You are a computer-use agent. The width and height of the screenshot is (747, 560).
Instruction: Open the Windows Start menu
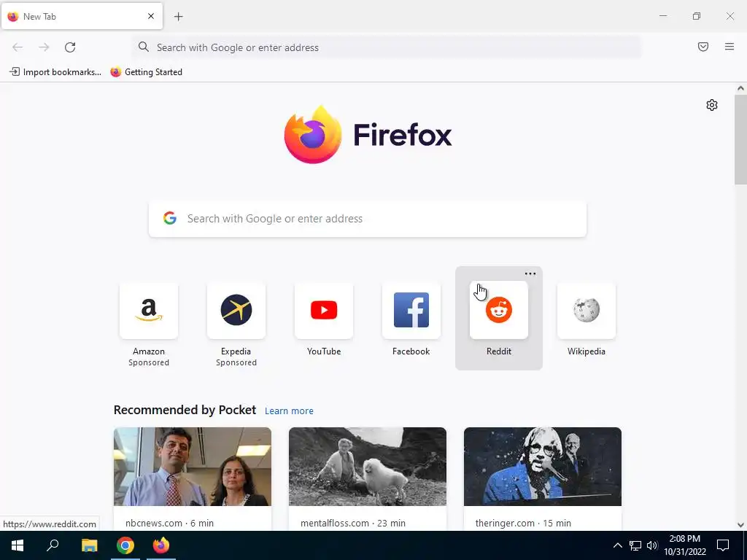point(18,545)
